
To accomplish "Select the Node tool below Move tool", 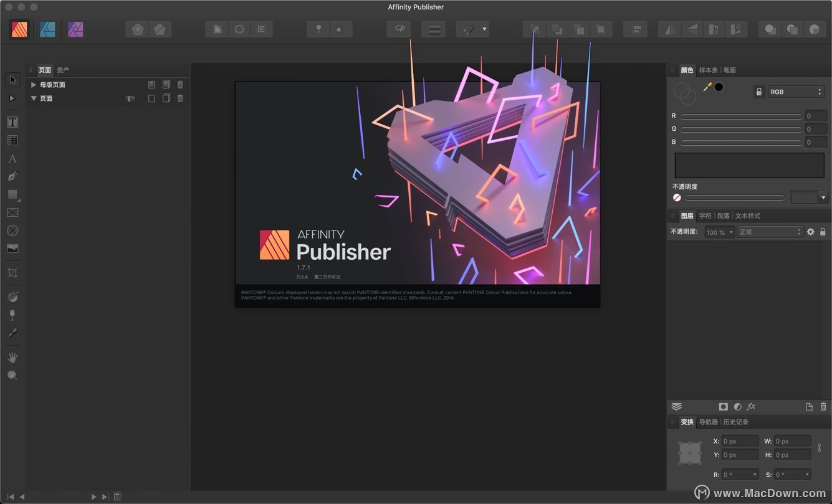I will click(12, 98).
